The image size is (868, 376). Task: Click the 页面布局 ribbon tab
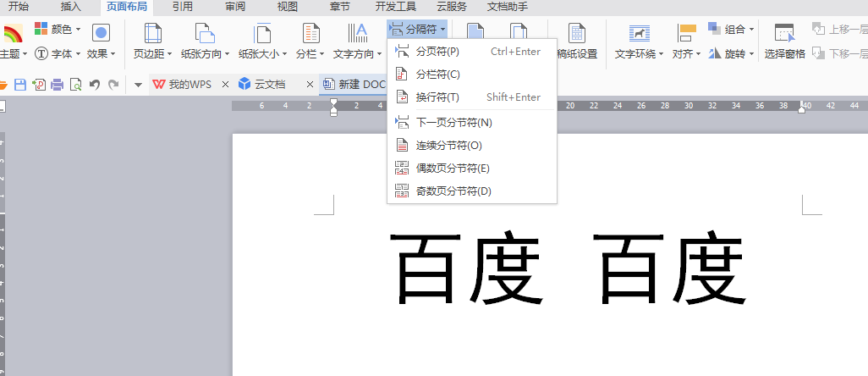click(x=127, y=8)
